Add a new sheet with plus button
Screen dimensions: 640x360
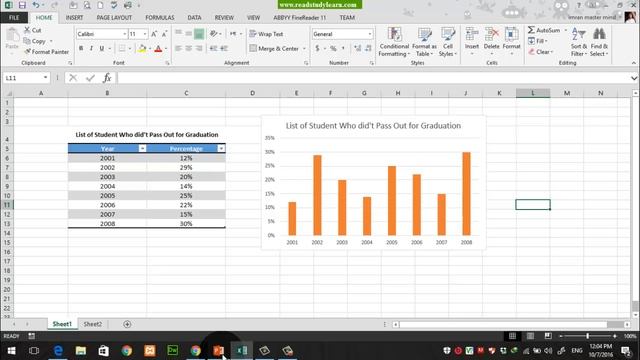point(127,324)
